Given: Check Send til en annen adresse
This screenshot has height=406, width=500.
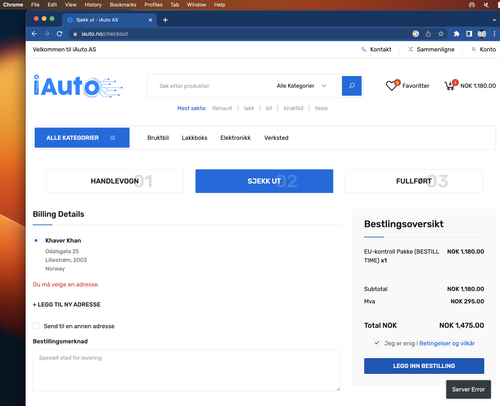Looking at the screenshot, I should pyautogui.click(x=36, y=326).
